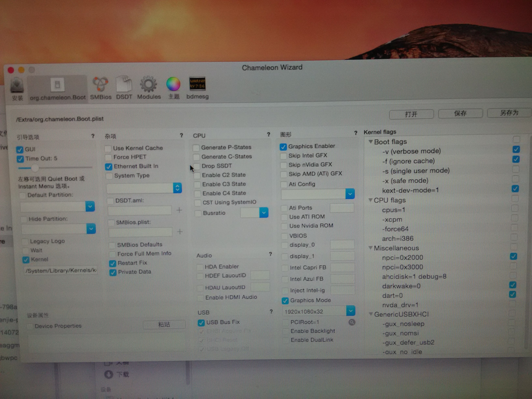Screen dimensions: 532x399
Task: Click the help question mark for 杂项
Action: [x=181, y=135]
